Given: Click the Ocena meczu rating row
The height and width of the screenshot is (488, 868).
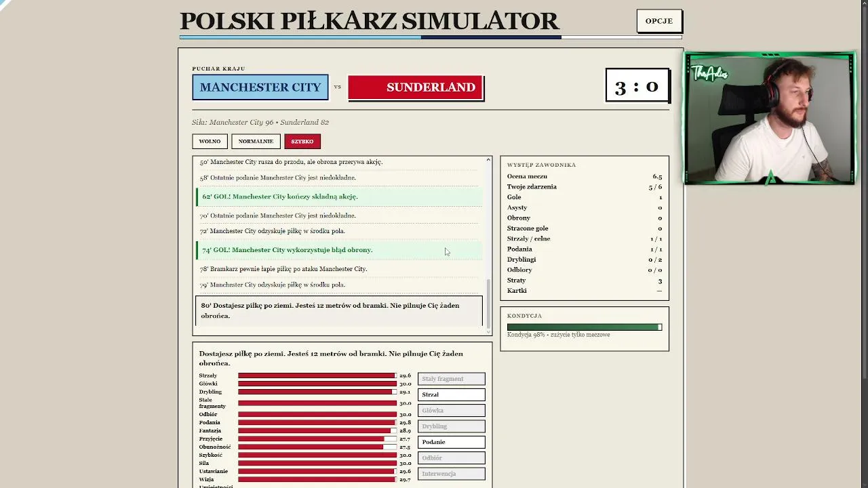Looking at the screenshot, I should (585, 176).
